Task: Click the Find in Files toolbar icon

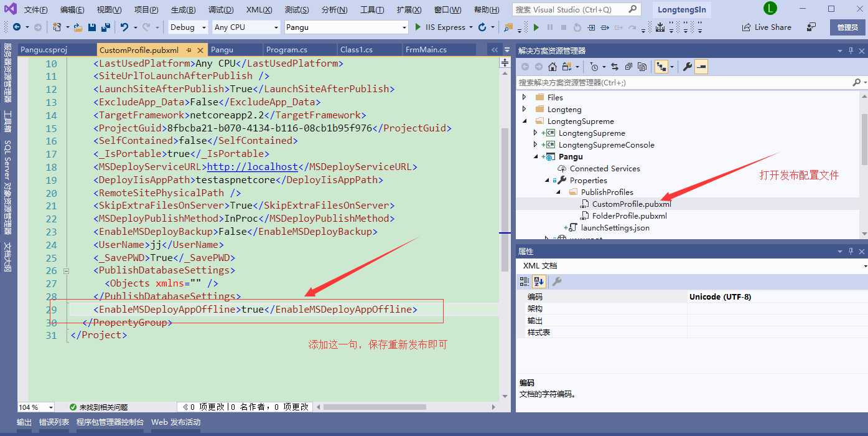Action: click(508, 27)
